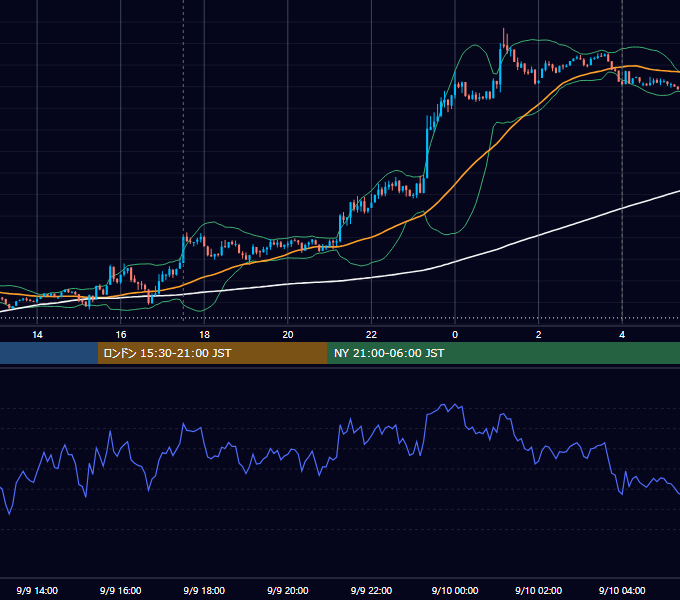This screenshot has height=600, width=680.
Task: Click the hour 0 axis label
Action: (455, 335)
